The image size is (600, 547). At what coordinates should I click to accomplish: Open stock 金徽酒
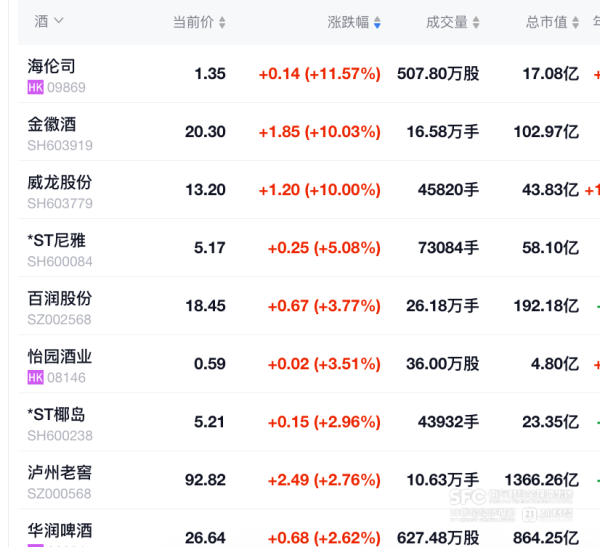[x=52, y=124]
